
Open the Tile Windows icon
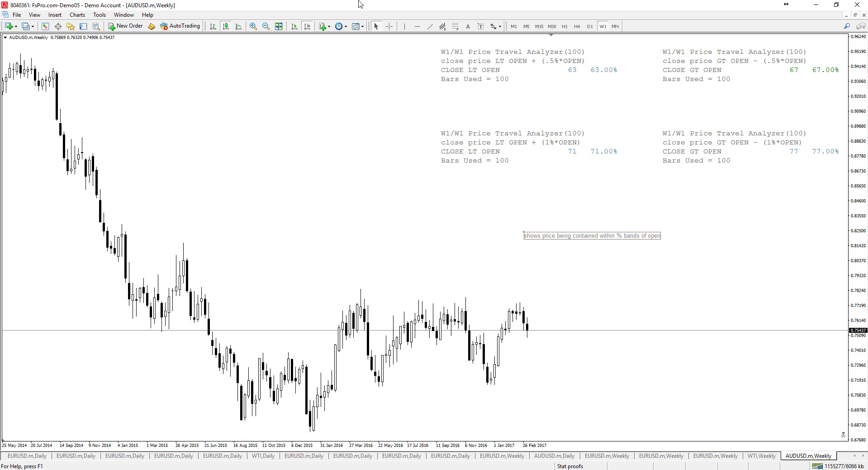coord(279,26)
